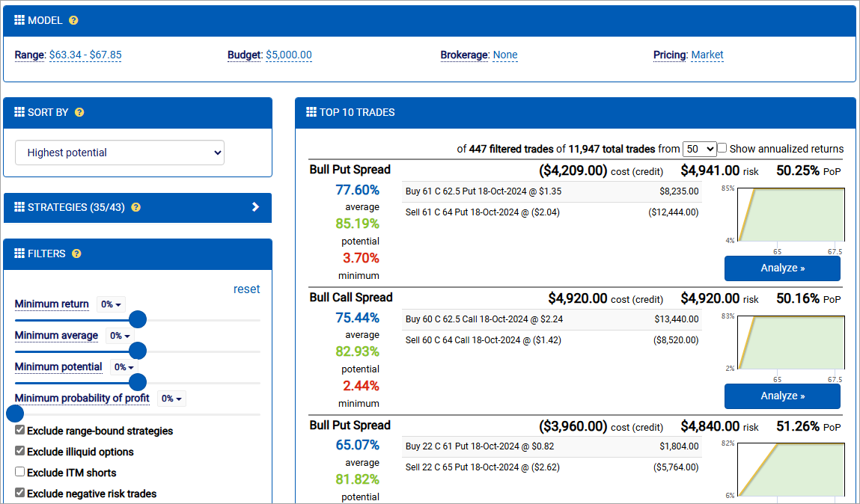Click the Sell 60 C 64 Call row

click(552, 340)
